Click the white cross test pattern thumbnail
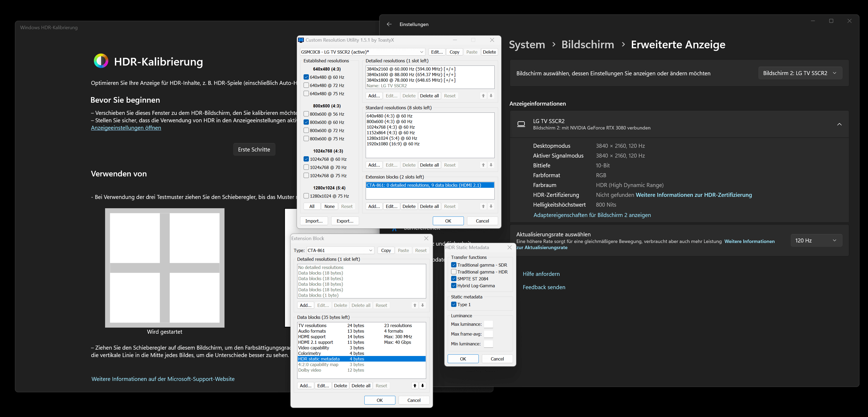 point(165,268)
